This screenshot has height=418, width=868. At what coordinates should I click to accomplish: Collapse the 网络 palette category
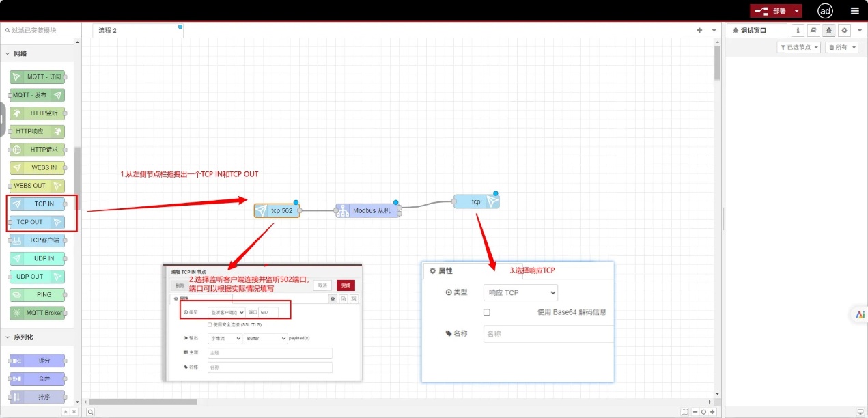point(9,53)
